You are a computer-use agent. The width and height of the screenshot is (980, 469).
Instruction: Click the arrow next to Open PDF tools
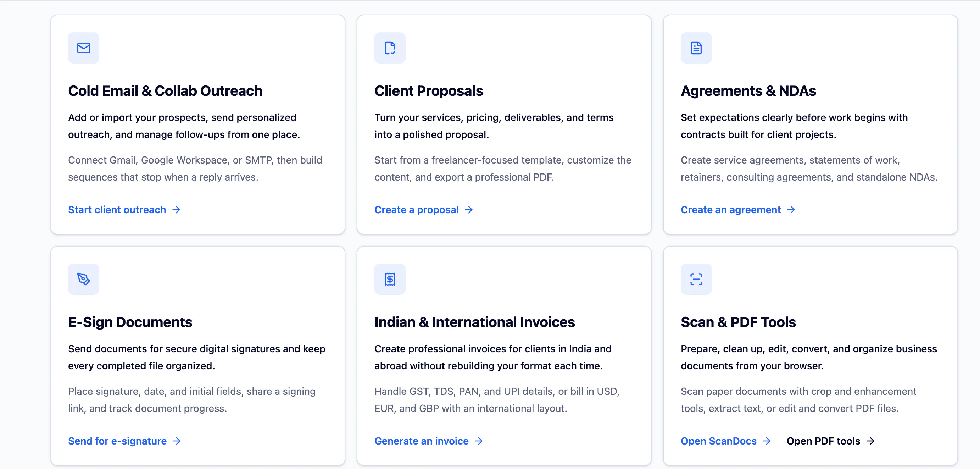pos(870,441)
